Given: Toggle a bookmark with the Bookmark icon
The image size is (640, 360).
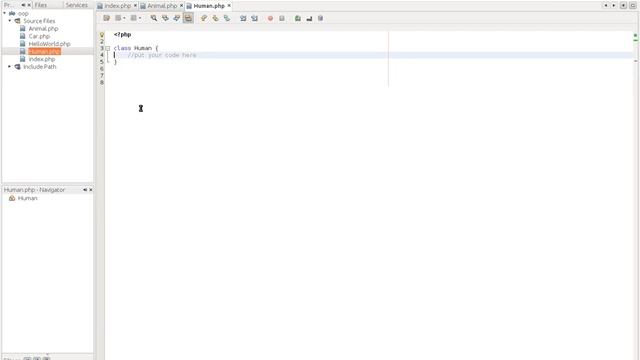Looking at the screenshot, I should click(227, 18).
